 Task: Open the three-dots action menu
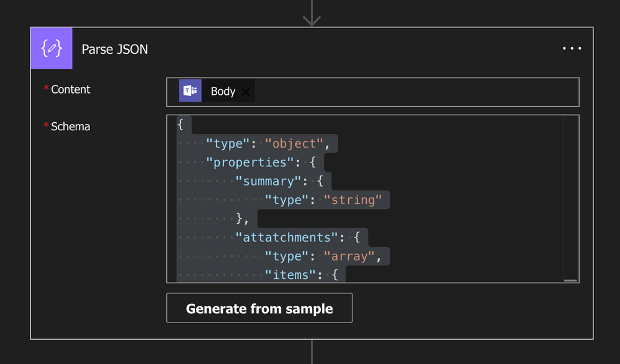tap(572, 48)
